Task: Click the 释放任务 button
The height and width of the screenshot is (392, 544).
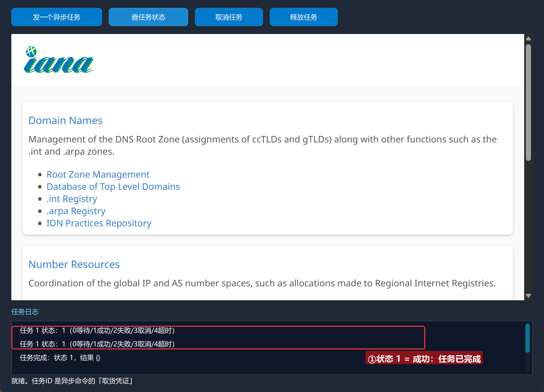Action: pyautogui.click(x=304, y=17)
